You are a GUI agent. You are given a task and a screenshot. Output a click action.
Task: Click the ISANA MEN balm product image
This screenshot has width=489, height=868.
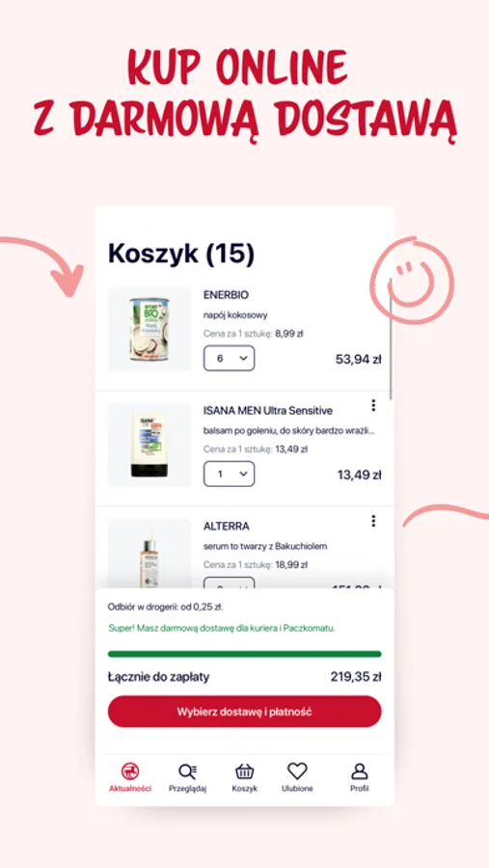tap(149, 445)
